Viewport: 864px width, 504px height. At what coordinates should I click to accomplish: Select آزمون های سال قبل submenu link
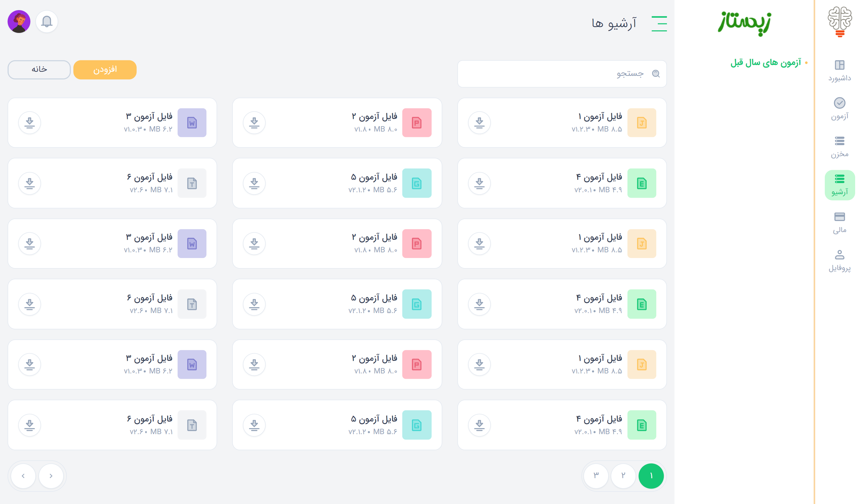coord(765,63)
